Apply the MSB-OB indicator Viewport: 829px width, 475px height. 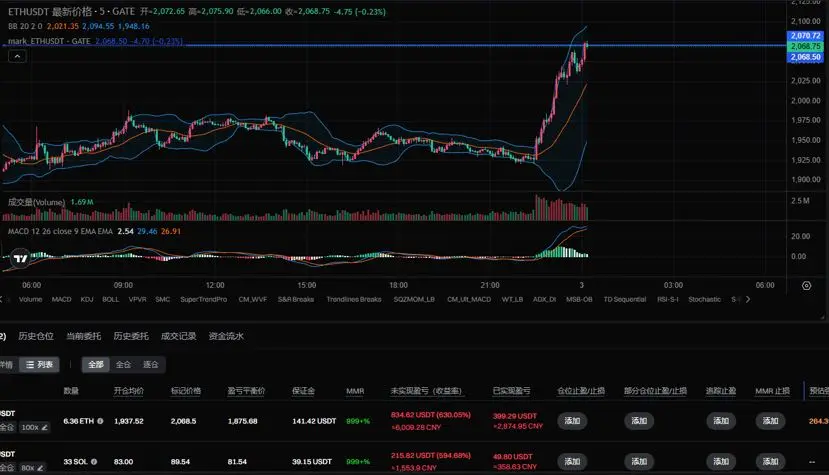pos(579,299)
